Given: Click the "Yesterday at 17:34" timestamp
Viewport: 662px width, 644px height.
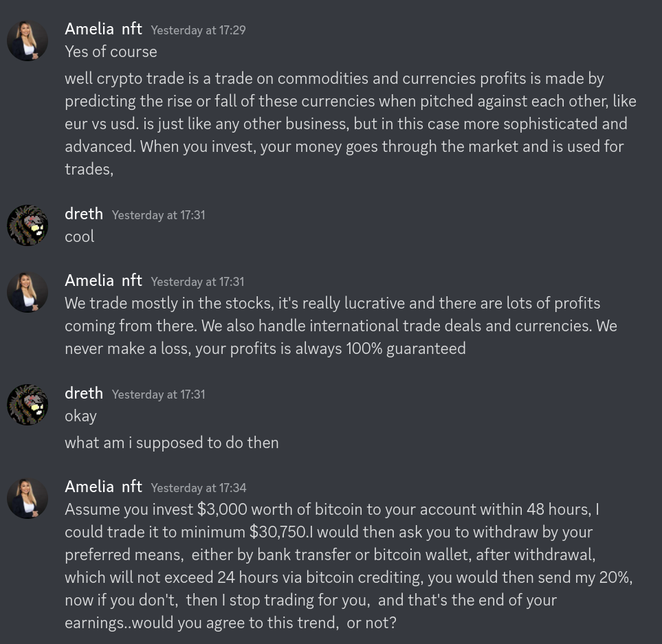Looking at the screenshot, I should click(198, 488).
